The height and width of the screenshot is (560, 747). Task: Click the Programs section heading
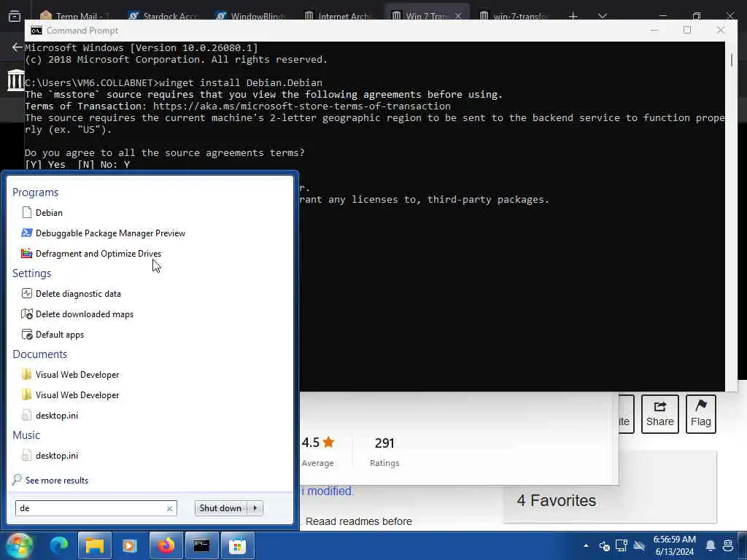pyautogui.click(x=35, y=192)
